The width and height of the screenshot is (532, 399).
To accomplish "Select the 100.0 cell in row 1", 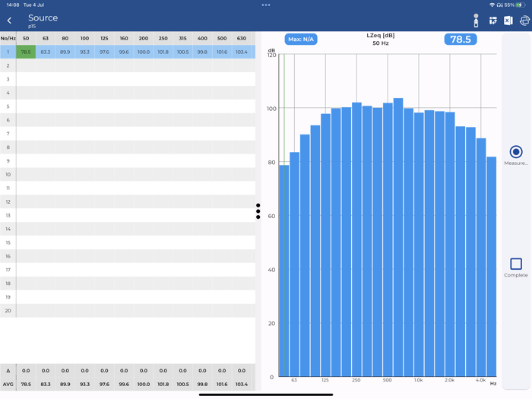I will pos(144,52).
